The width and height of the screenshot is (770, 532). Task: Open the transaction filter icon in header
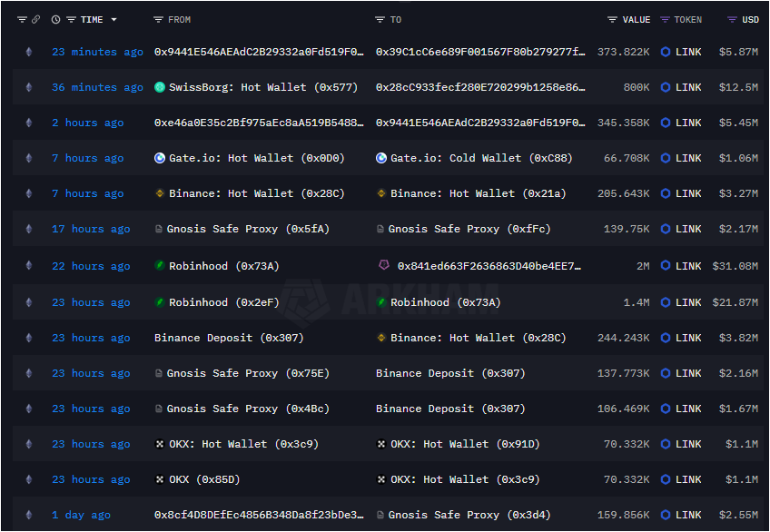(x=22, y=20)
